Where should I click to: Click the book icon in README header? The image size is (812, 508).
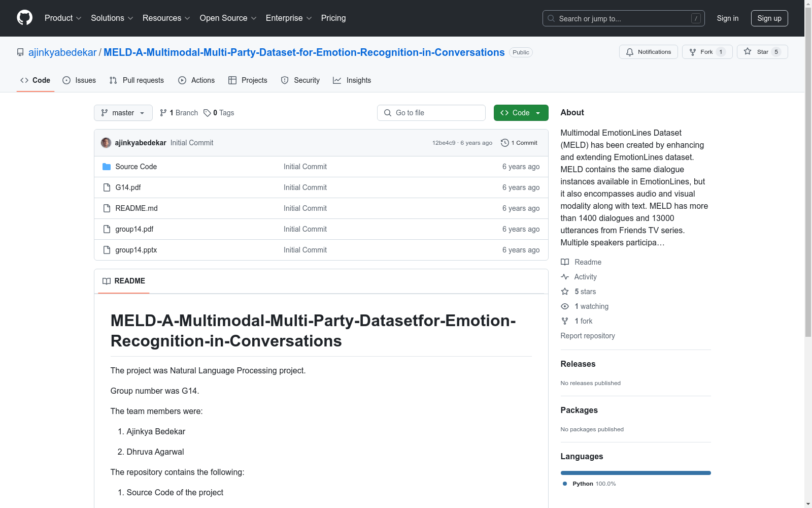tap(107, 281)
